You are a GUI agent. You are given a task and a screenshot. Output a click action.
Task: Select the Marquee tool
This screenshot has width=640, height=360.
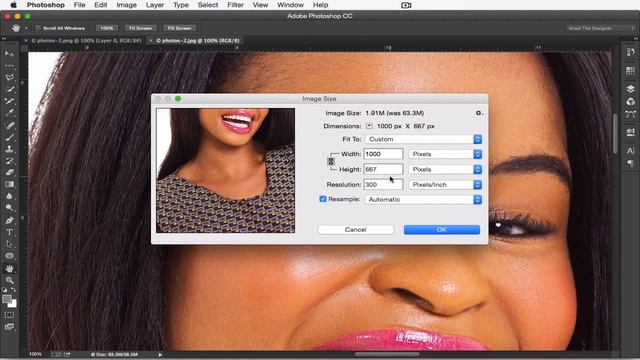coord(9,66)
